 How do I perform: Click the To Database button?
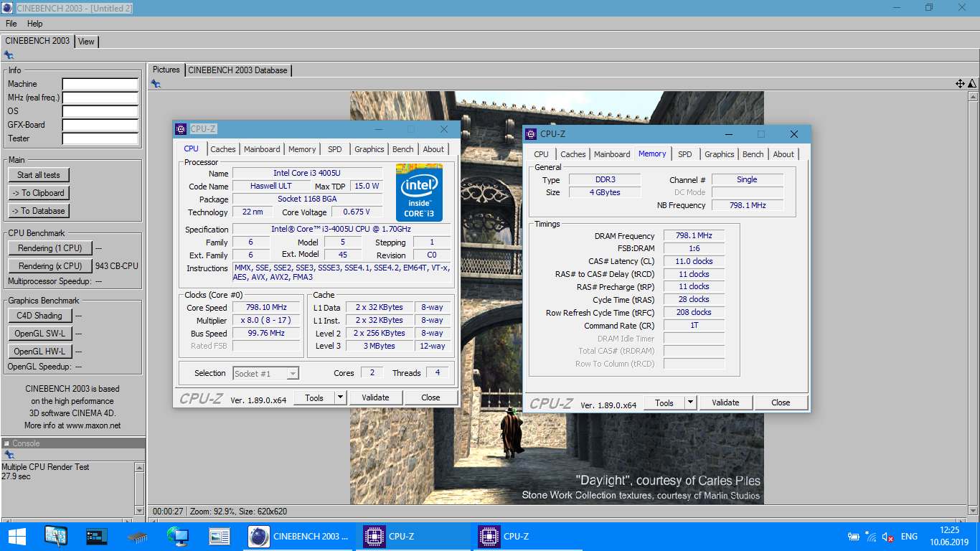click(x=39, y=211)
